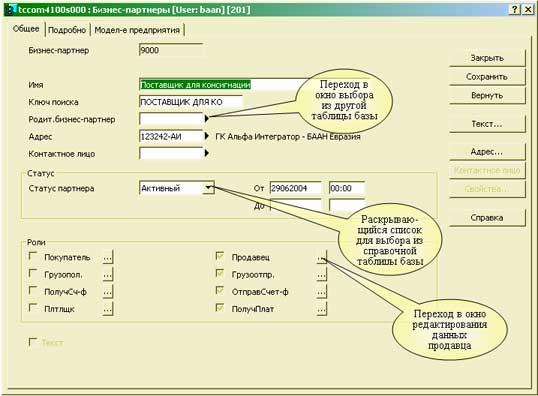538x396 pixels.
Task: Open details button for Грузоотпр. role
Action: pos(321,275)
